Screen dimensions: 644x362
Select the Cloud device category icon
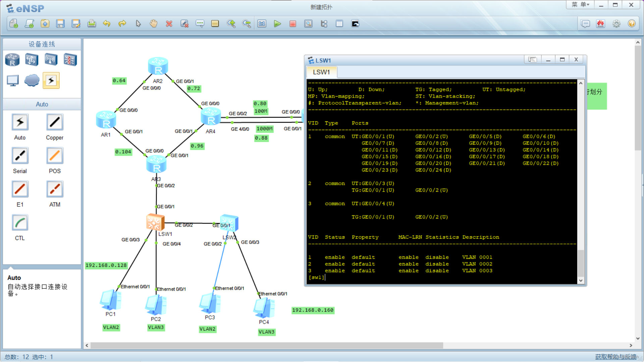coord(32,80)
